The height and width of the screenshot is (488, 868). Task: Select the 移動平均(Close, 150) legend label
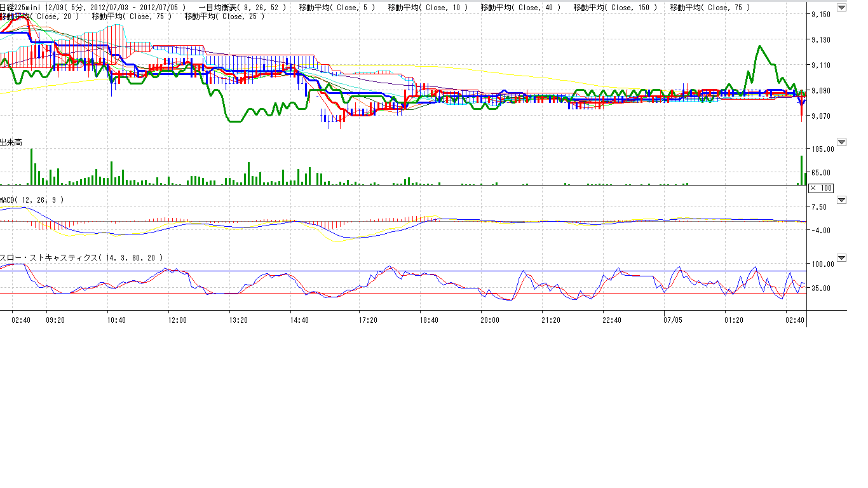tap(615, 8)
